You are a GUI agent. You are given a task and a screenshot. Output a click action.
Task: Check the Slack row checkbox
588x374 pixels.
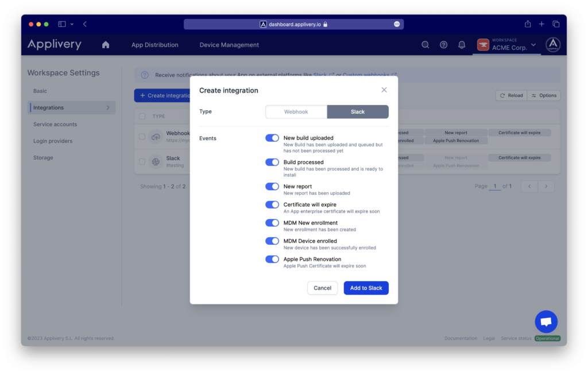[142, 161]
